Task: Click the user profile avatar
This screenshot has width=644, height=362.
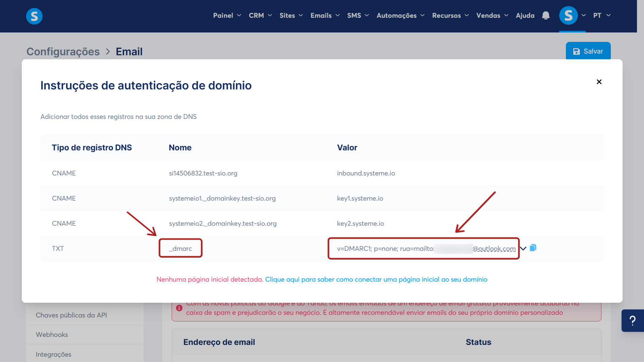Action: pos(568,15)
